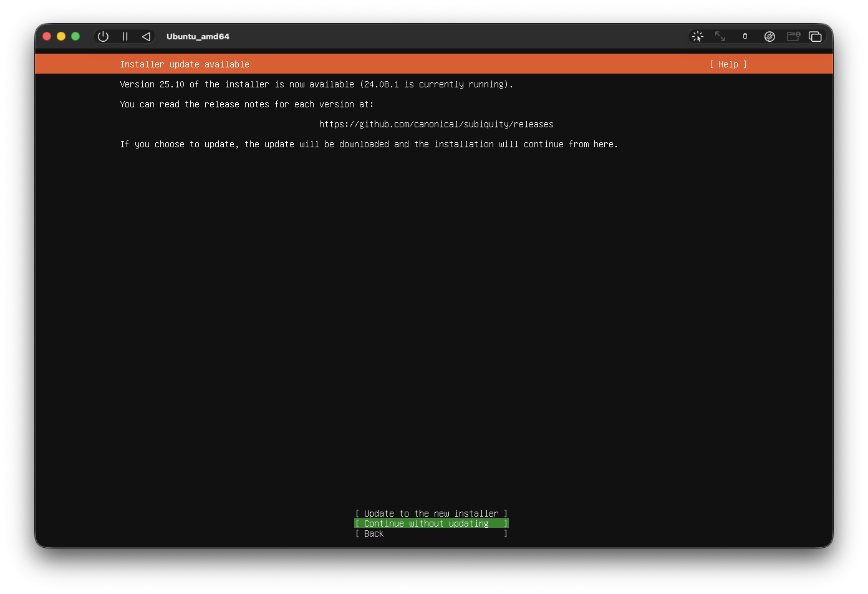
Task: Open the shared folder icon
Action: (x=793, y=36)
